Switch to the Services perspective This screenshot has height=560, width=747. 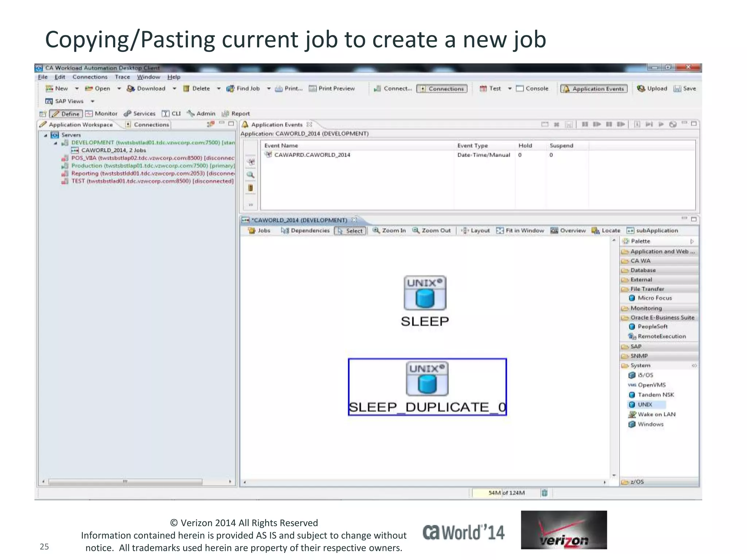(x=139, y=114)
